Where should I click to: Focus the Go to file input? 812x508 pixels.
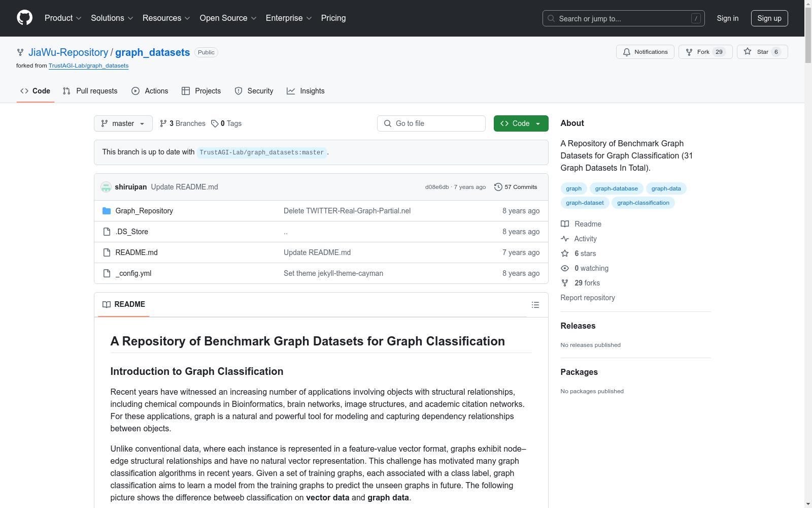[431, 123]
